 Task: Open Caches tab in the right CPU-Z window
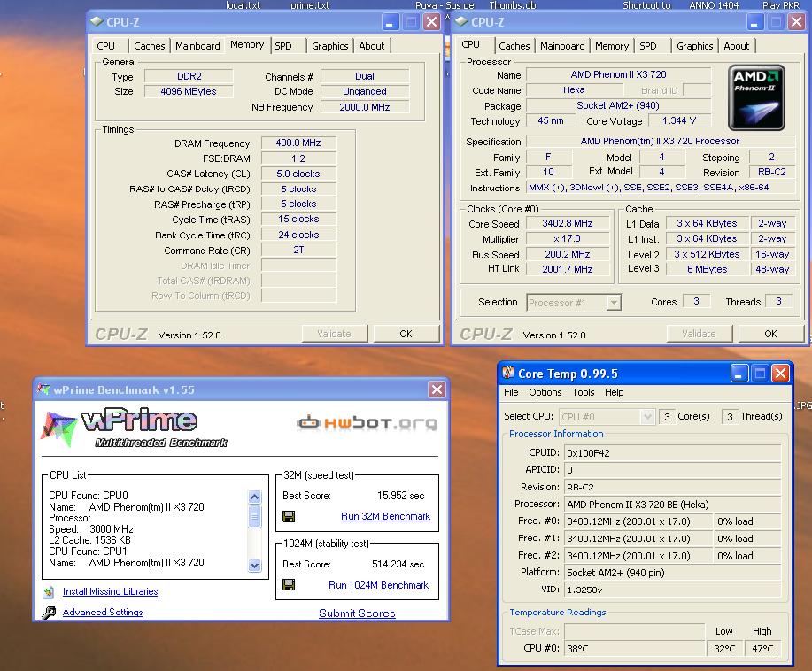point(514,46)
